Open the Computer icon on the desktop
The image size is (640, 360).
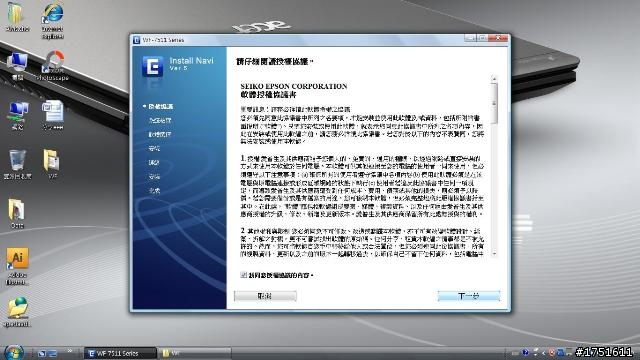point(17,65)
